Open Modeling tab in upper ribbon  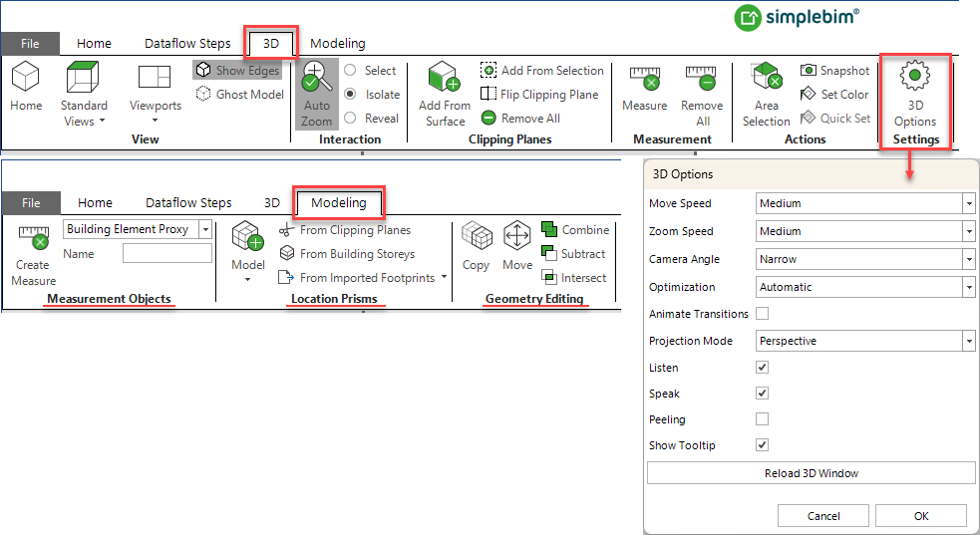(x=338, y=44)
